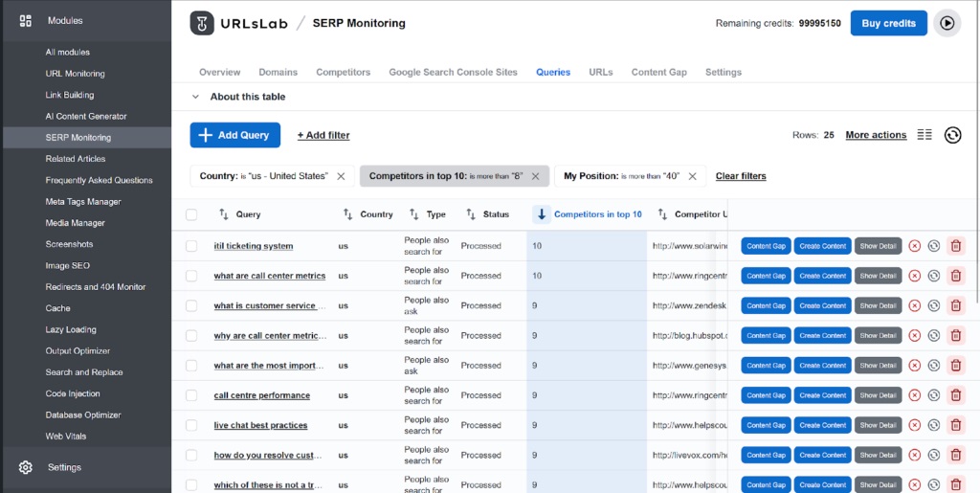
Task: Check the live chat best practices checkbox
Action: (191, 426)
